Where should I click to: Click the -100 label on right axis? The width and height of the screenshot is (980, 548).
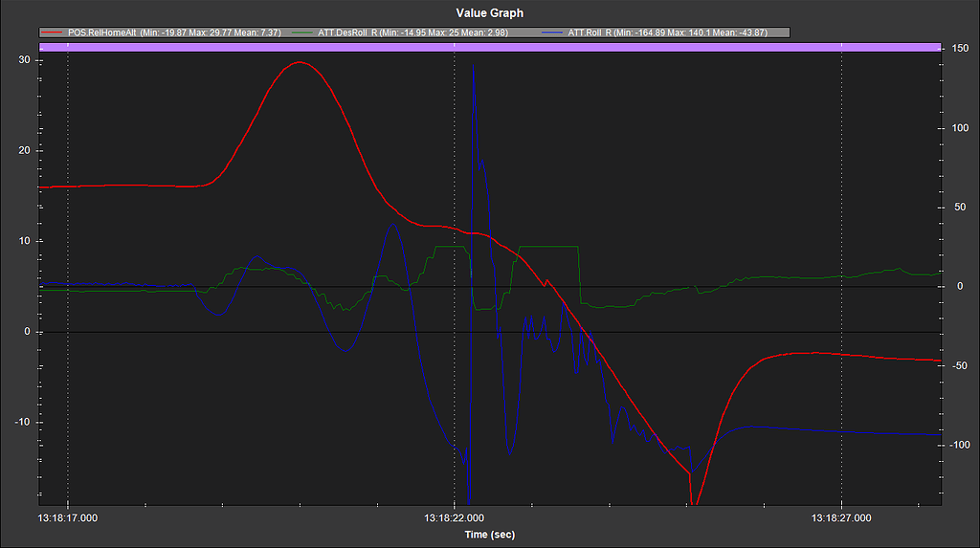click(x=958, y=446)
